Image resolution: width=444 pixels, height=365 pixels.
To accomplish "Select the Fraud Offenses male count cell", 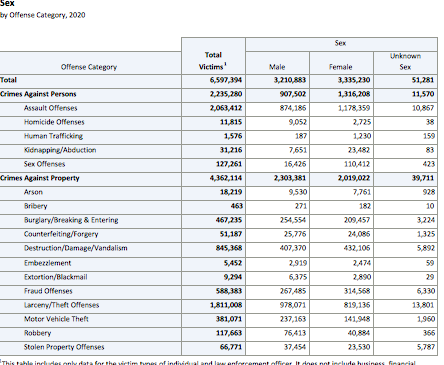I will (x=293, y=291).
